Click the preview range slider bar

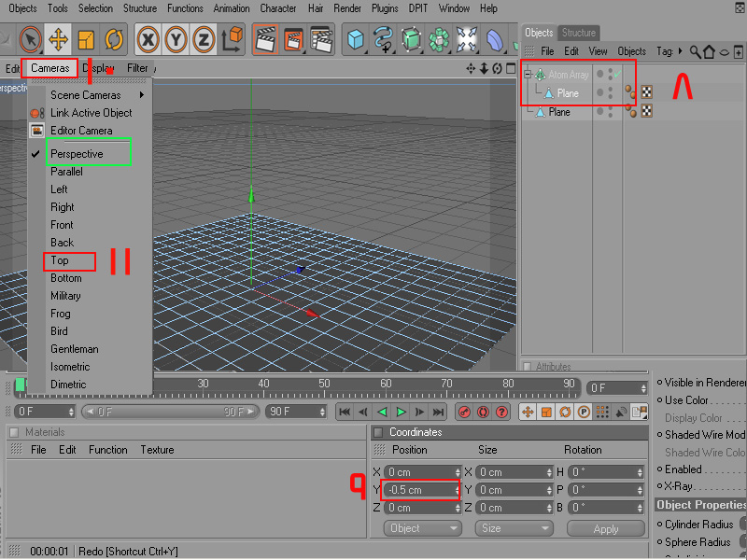[170, 412]
